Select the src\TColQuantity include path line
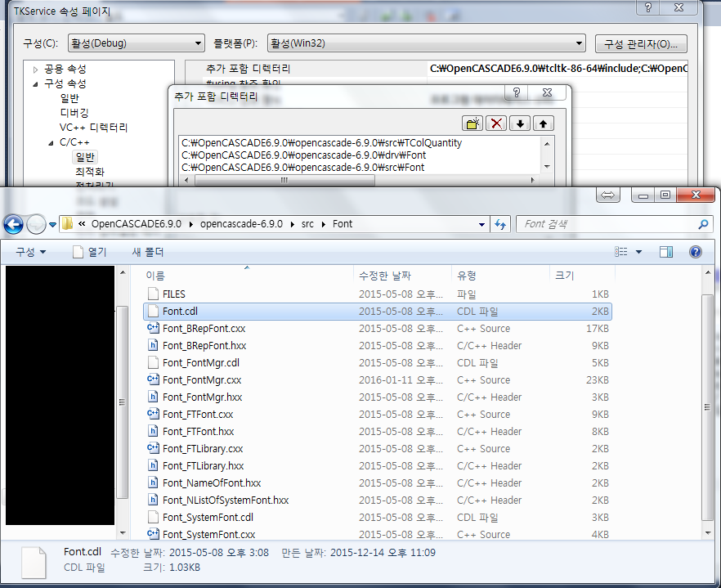 pos(321,143)
